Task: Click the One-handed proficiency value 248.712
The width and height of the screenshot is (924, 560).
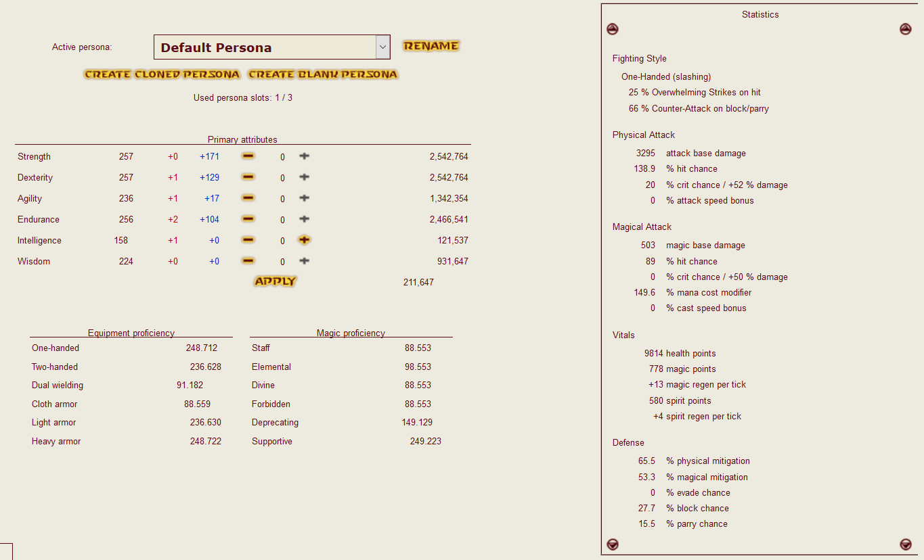Action: coord(202,348)
